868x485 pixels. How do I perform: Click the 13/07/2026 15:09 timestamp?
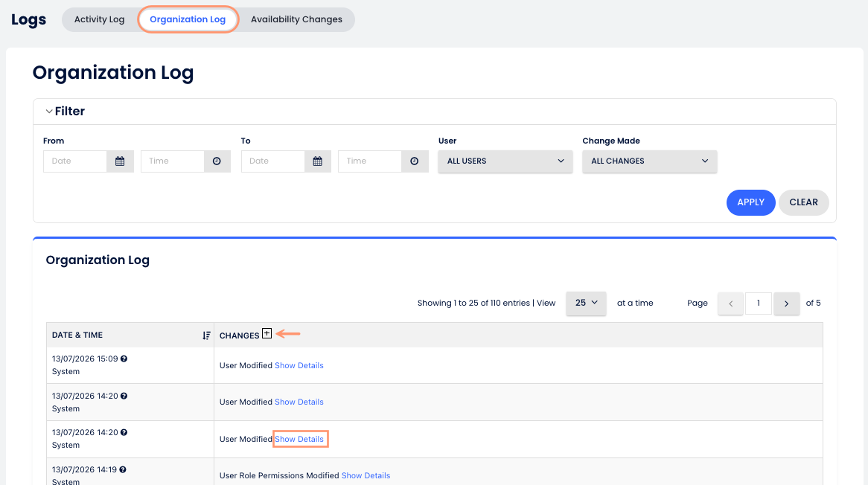(x=85, y=359)
